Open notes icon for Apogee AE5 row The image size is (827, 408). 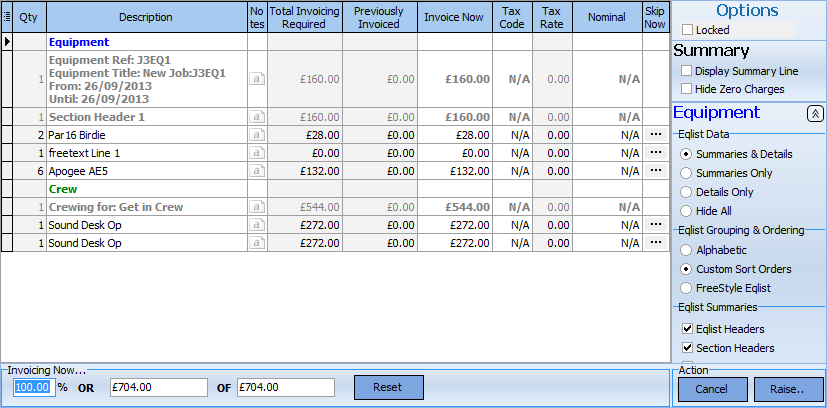[x=257, y=171]
